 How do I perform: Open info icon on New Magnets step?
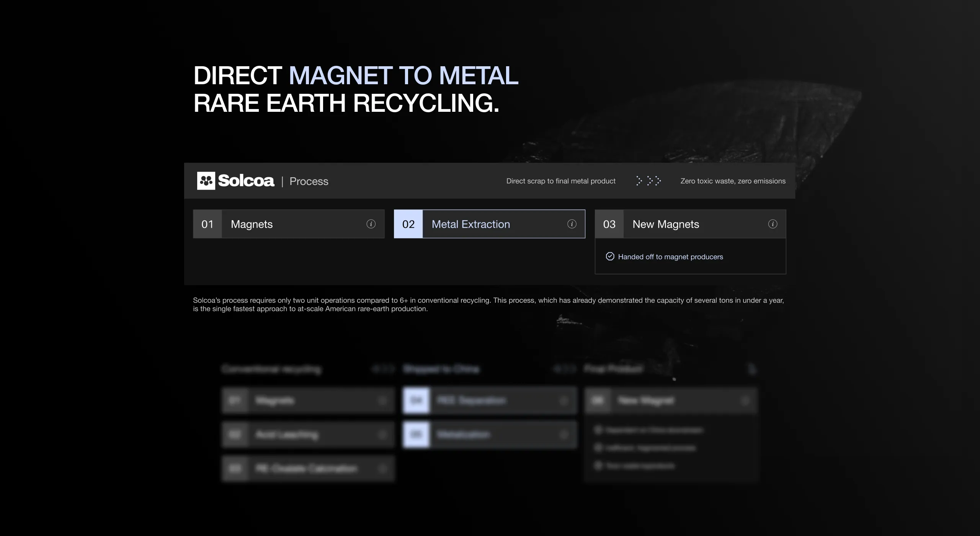pyautogui.click(x=773, y=224)
